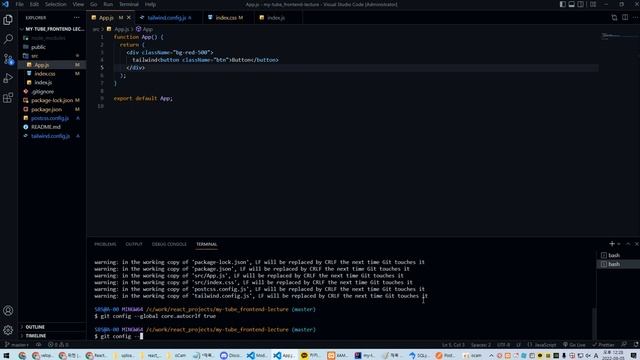Open tailwind.config.js in explorer tree
Viewport: 640px width, 360px height.
point(51,136)
